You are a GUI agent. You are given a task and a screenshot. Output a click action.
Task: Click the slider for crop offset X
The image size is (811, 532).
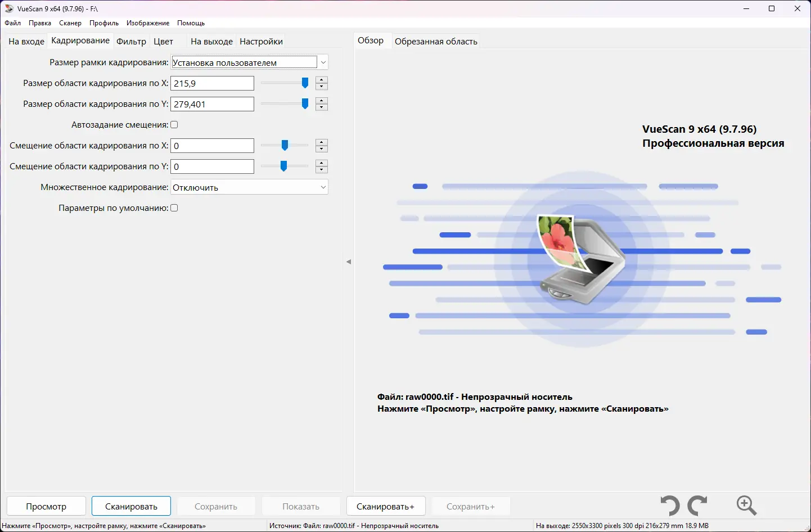(x=285, y=146)
